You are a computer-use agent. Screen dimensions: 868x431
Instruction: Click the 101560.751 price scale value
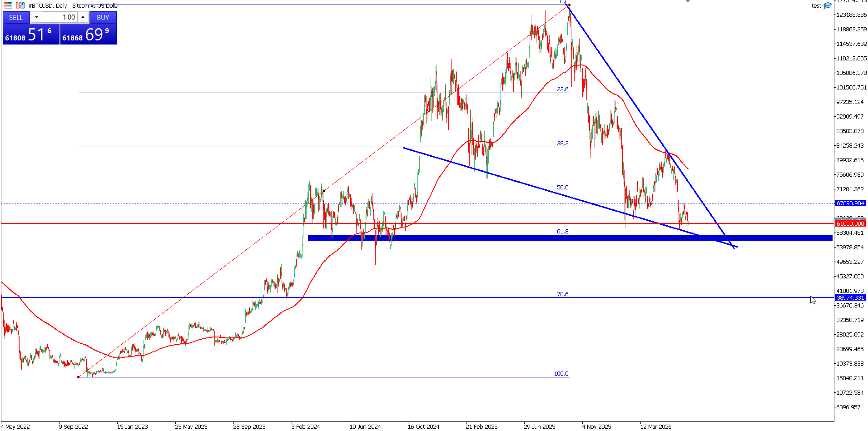(851, 88)
